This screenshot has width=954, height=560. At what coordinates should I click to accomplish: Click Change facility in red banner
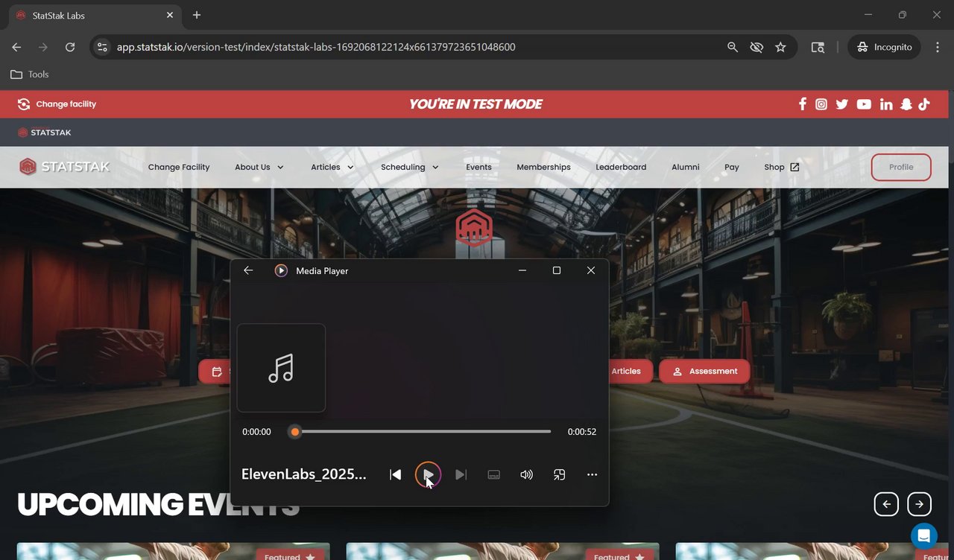pyautogui.click(x=57, y=104)
